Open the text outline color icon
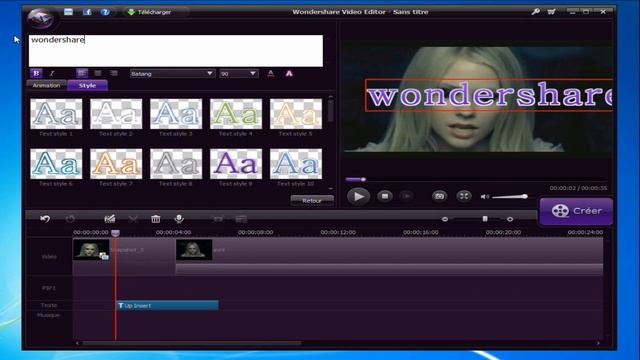 coord(289,73)
